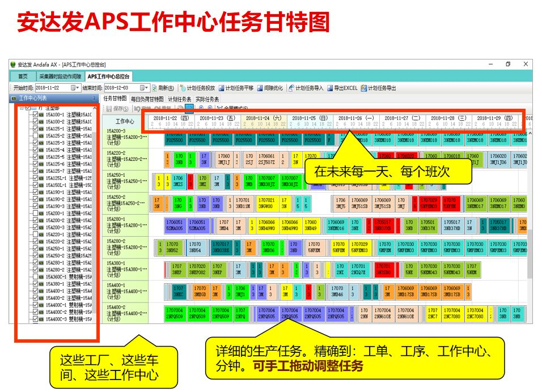Select the 15A280-1 work center Gantt row header
The height and width of the screenshot is (392, 542).
[x=125, y=225]
